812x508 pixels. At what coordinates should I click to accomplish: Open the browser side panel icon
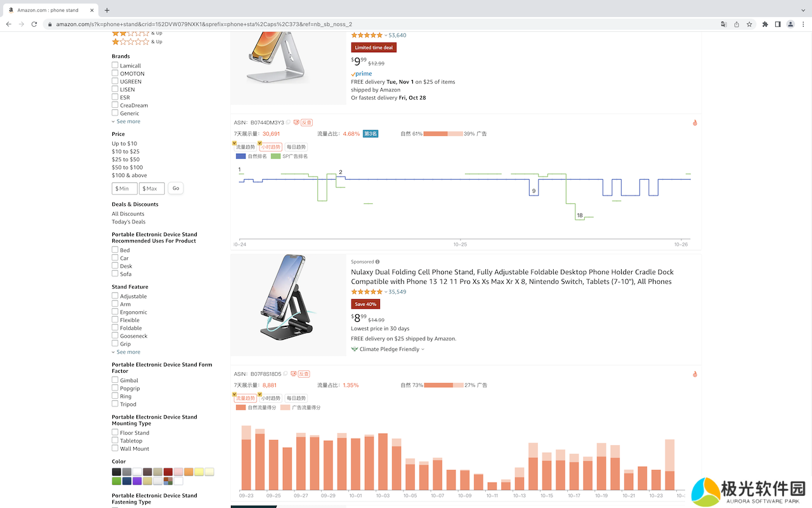coord(778,24)
